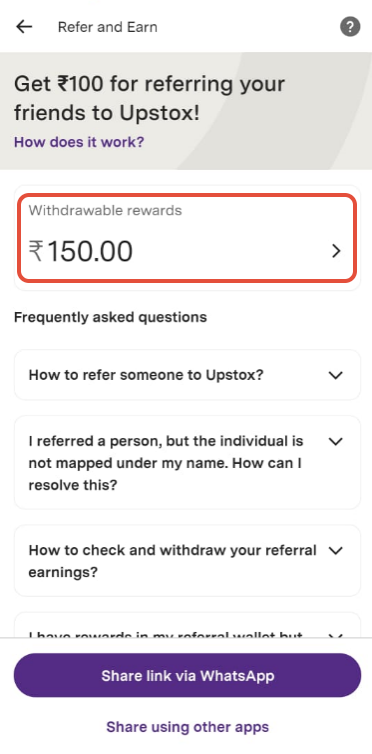
Task: Tap question 'How to refer someone to Upstox?'
Action: click(x=147, y=375)
